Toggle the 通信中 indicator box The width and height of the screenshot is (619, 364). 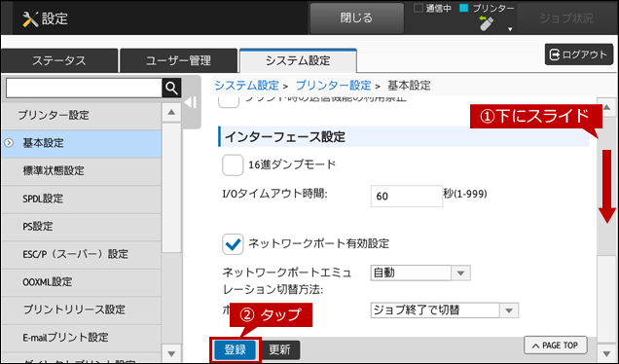(x=419, y=8)
